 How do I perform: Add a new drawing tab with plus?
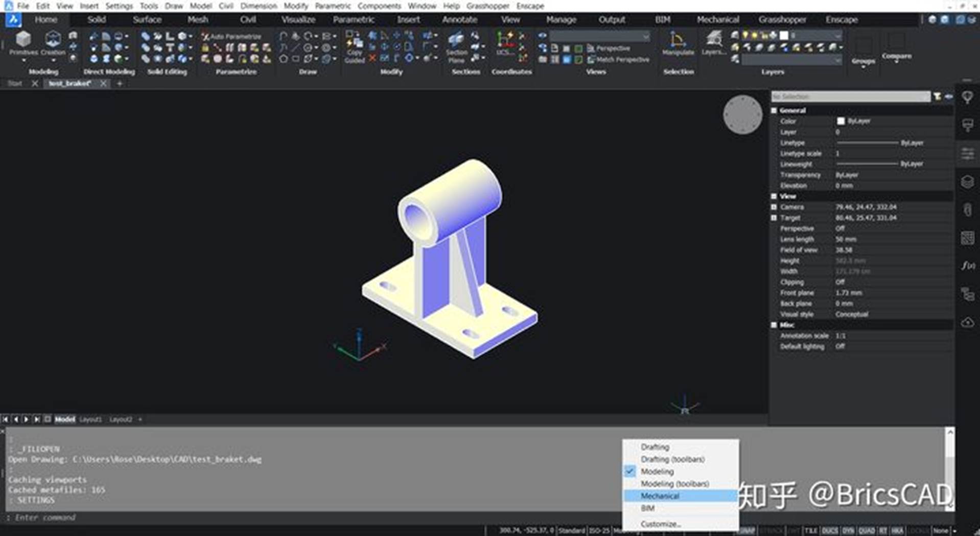click(x=120, y=83)
